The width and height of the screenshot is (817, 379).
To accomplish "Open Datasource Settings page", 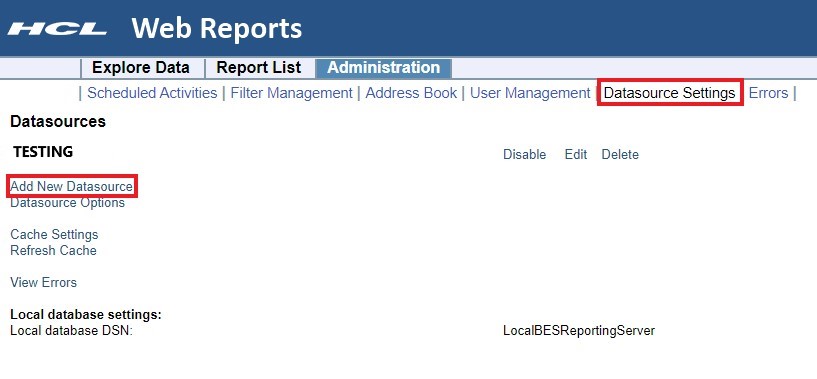I will point(670,93).
